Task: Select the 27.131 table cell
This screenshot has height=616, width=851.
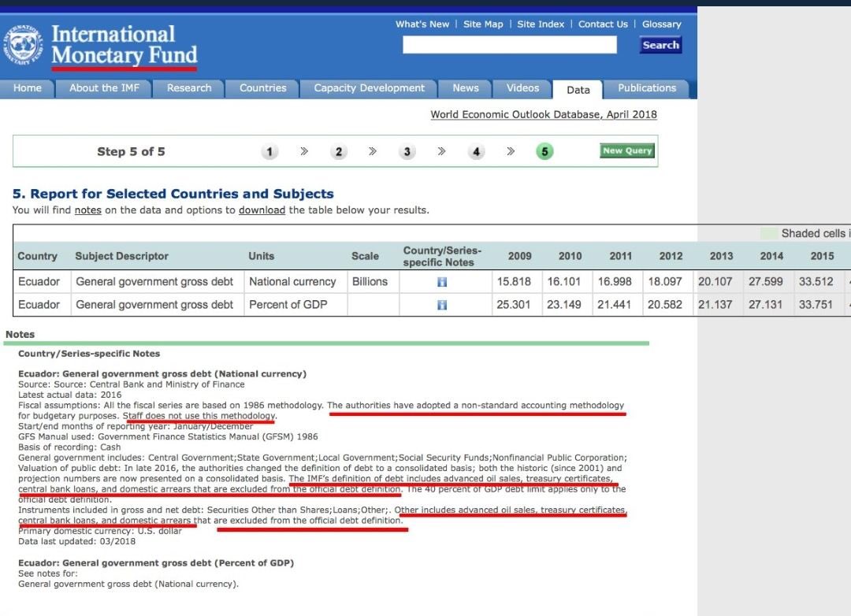Action: click(765, 305)
